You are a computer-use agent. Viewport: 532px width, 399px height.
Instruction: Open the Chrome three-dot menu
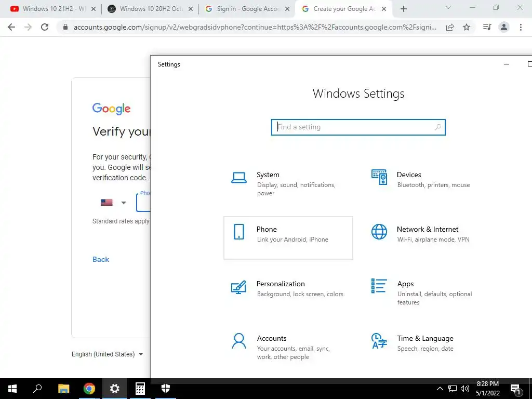click(521, 27)
